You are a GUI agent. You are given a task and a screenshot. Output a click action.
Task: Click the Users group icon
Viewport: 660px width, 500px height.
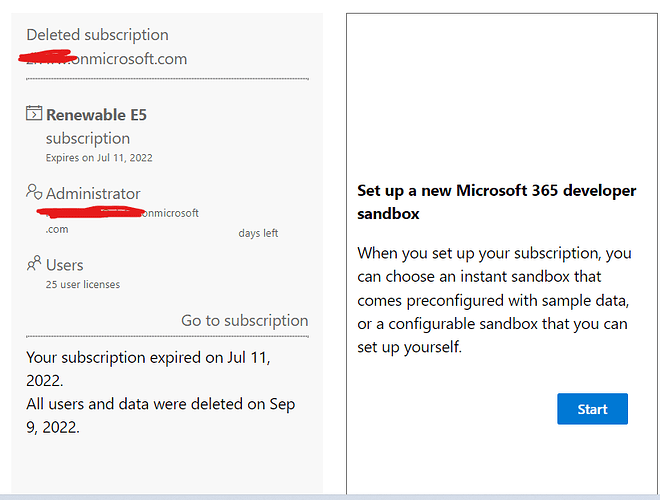[x=34, y=264]
